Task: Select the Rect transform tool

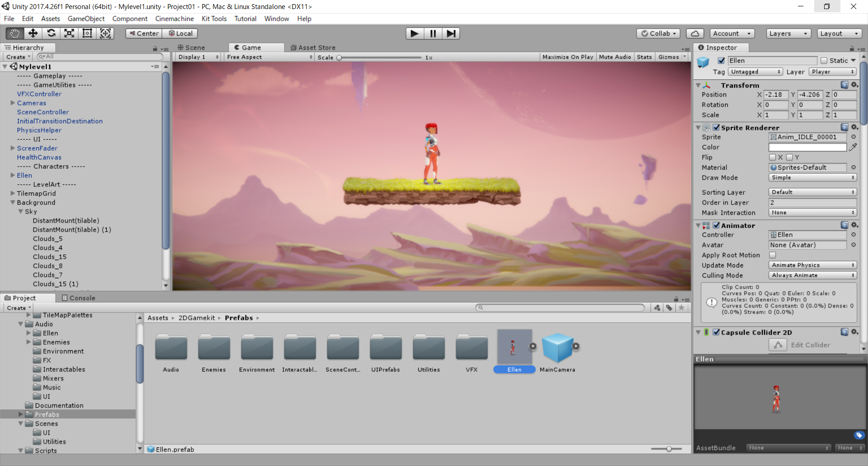Action: pos(87,33)
